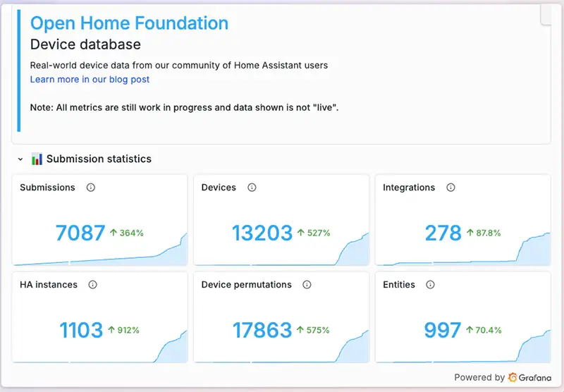Open the Submissions panel info icon
Viewport: 564px width, 392px height.
pos(91,188)
